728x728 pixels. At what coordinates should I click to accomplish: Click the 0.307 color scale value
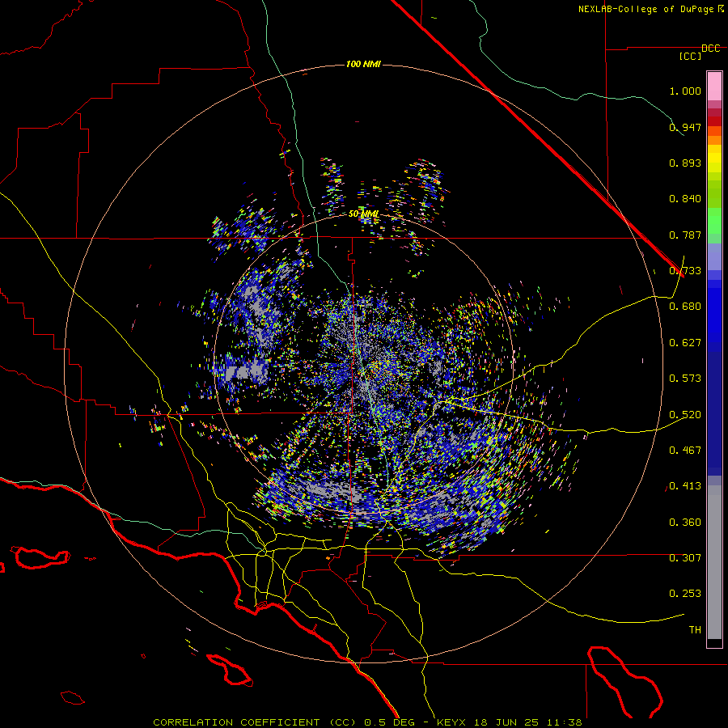point(685,558)
